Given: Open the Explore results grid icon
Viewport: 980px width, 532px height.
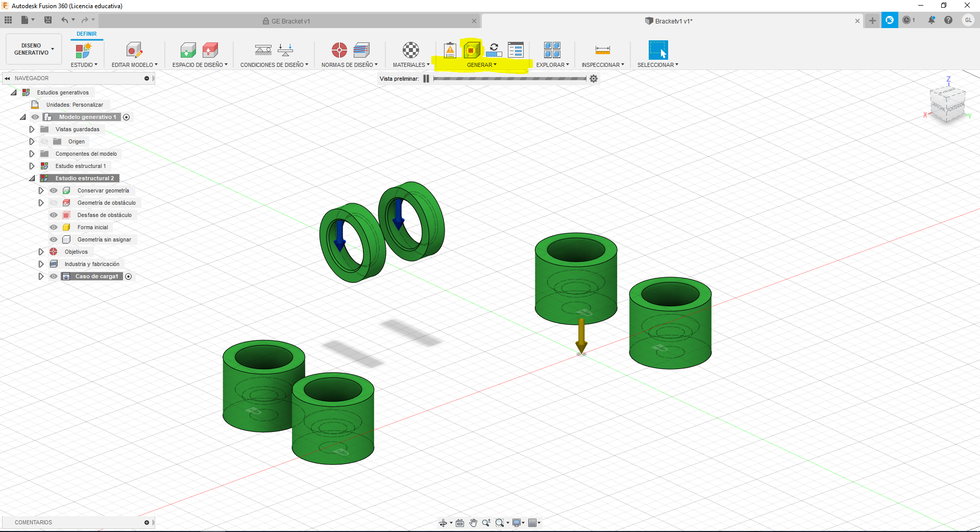Looking at the screenshot, I should [552, 50].
